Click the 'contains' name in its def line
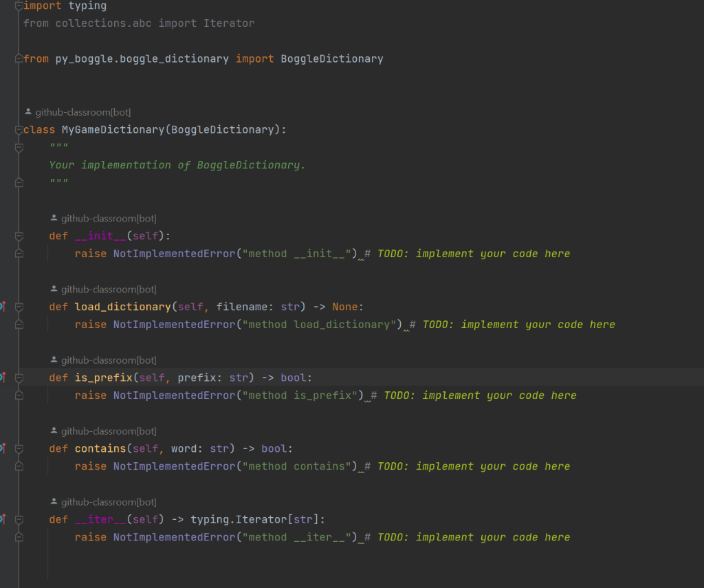The image size is (704, 588). pyautogui.click(x=100, y=449)
